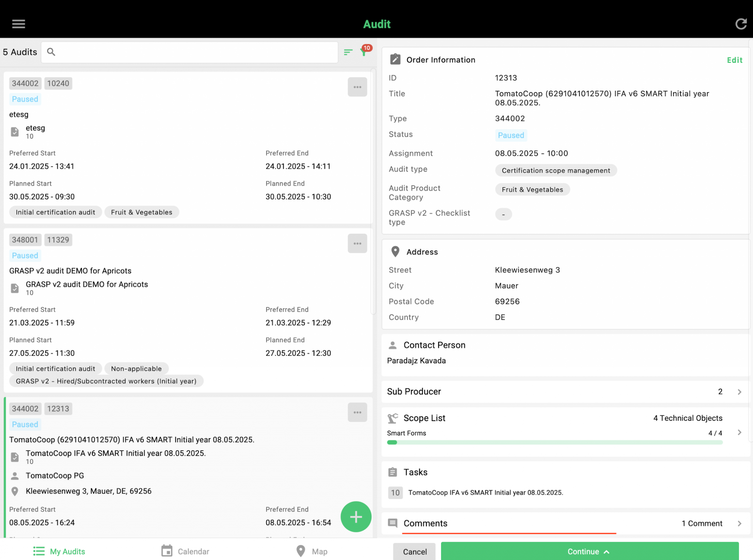The width and height of the screenshot is (753, 560).
Task: Open more options for audit 12313
Action: (357, 412)
